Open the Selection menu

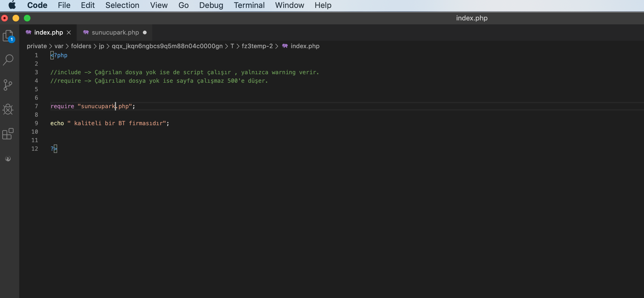coord(122,5)
